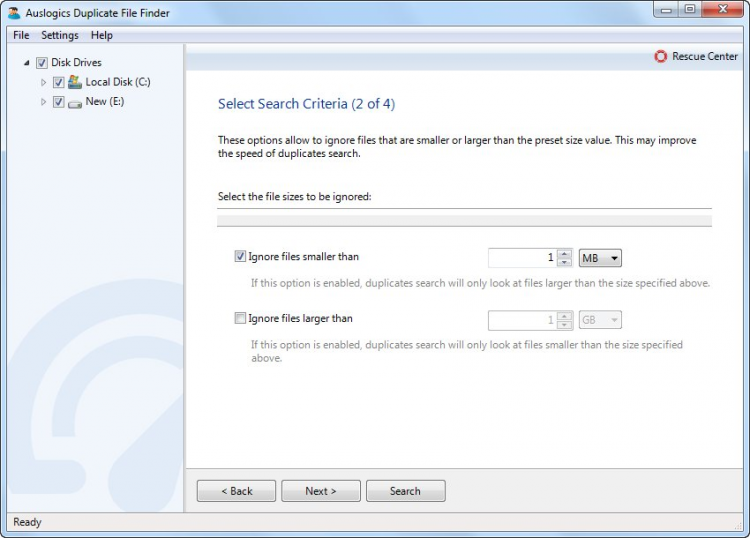Open the MB size unit dropdown
750x538 pixels.
point(600,258)
